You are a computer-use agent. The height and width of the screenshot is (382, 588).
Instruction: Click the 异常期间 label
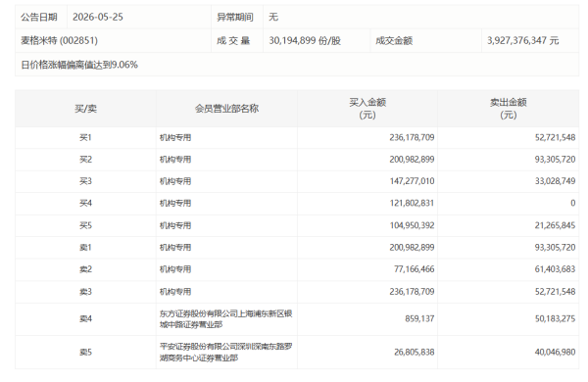[235, 18]
